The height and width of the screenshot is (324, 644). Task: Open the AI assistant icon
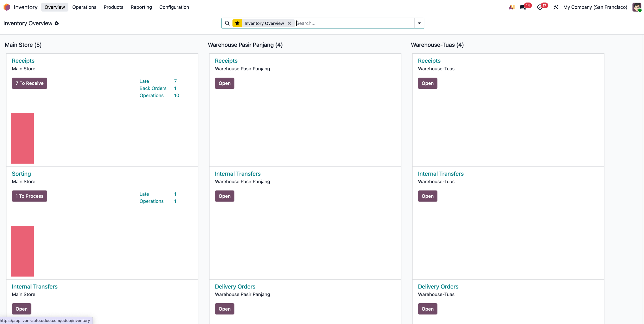(x=511, y=7)
